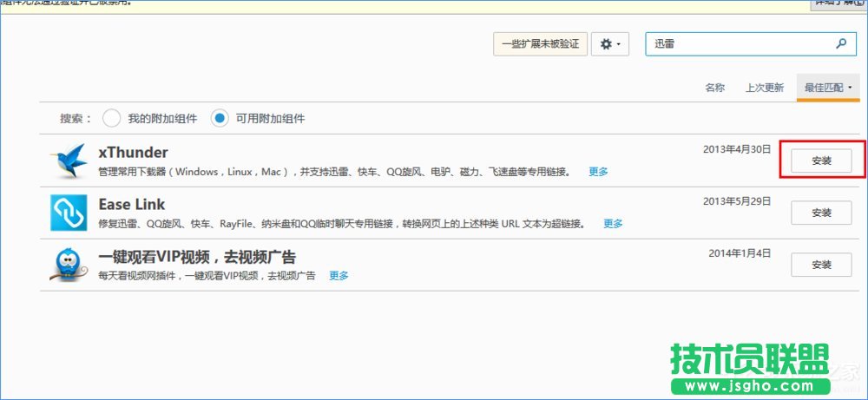The image size is (868, 400).
Task: Open the gear tools dropdown
Action: click(610, 43)
